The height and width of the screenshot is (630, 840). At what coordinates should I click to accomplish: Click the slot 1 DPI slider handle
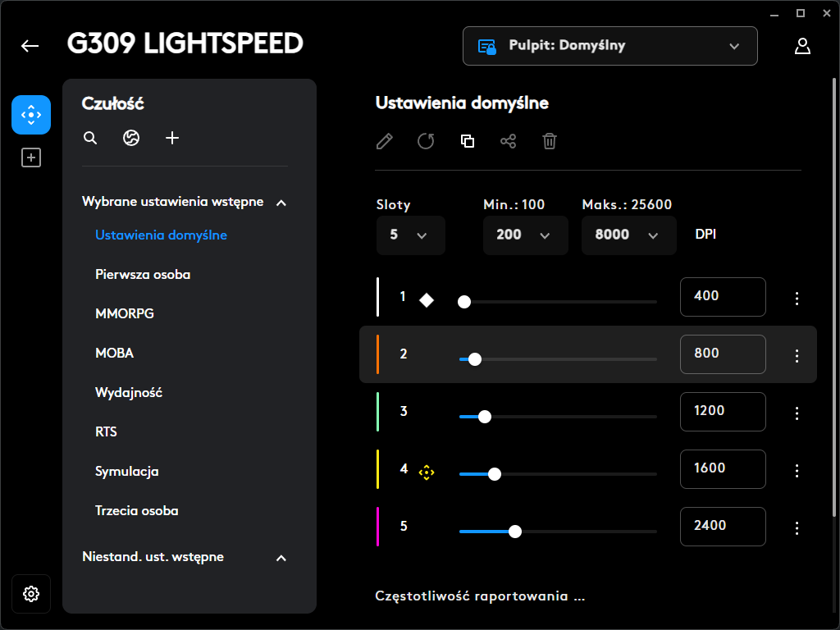click(464, 302)
